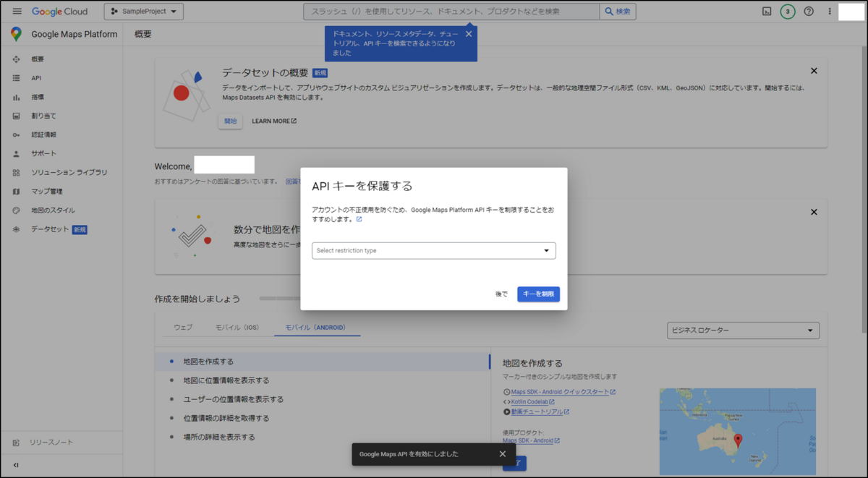
Task: Open ソリューション ライブラリ in sidebar
Action: point(69,172)
